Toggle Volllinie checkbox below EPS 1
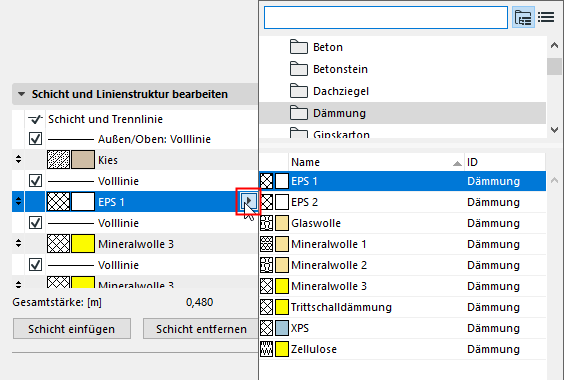Image resolution: width=564 pixels, height=380 pixels. pyautogui.click(x=35, y=223)
